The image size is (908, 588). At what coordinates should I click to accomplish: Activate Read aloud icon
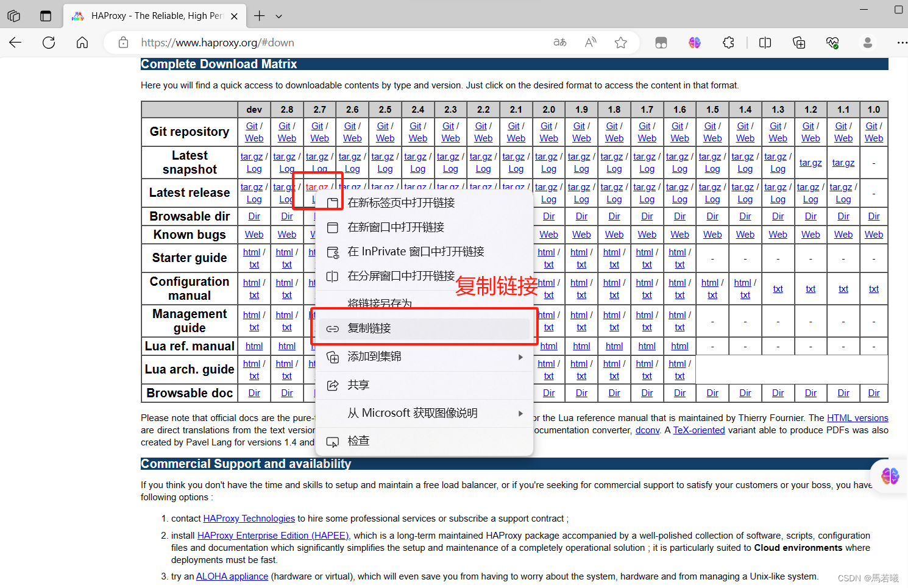click(x=591, y=43)
